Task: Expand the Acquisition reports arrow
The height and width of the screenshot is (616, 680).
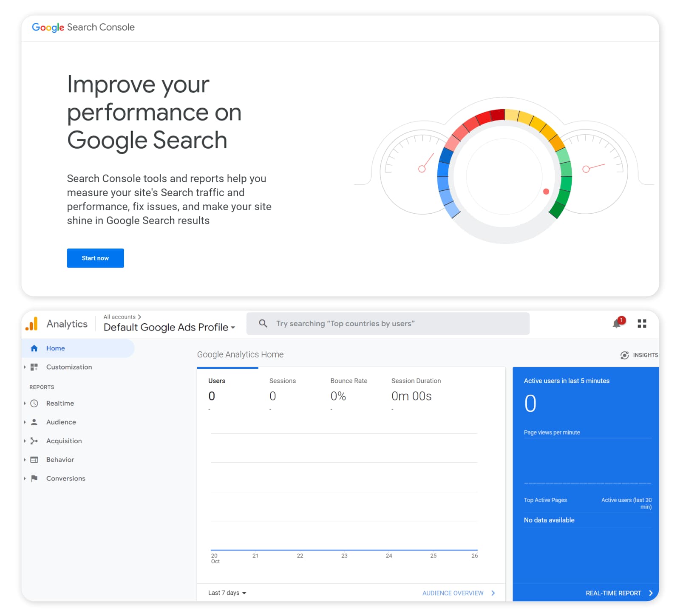Action: (x=25, y=441)
